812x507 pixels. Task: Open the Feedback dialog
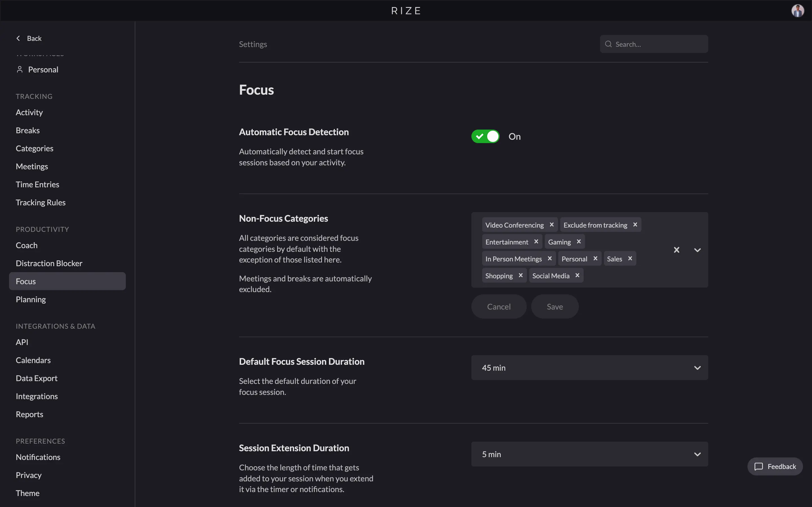tap(775, 466)
